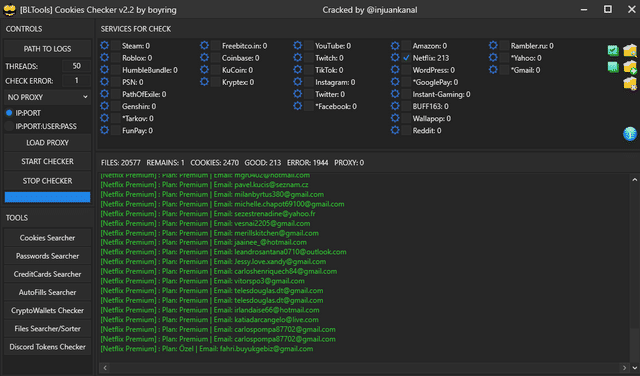This screenshot has height=376, width=640.
Task: Open gear icon for Freebitco.in
Action: [x=204, y=46]
